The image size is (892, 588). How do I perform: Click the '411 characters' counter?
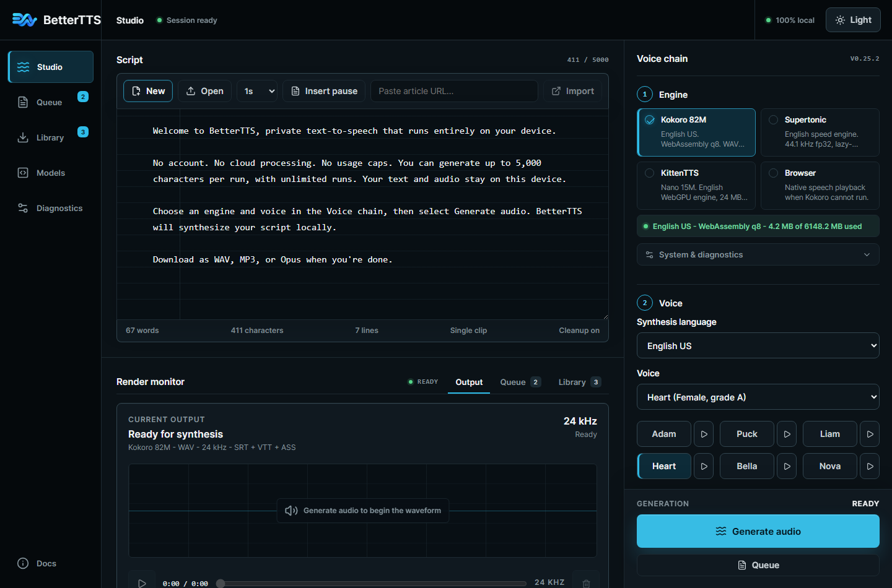point(257,331)
